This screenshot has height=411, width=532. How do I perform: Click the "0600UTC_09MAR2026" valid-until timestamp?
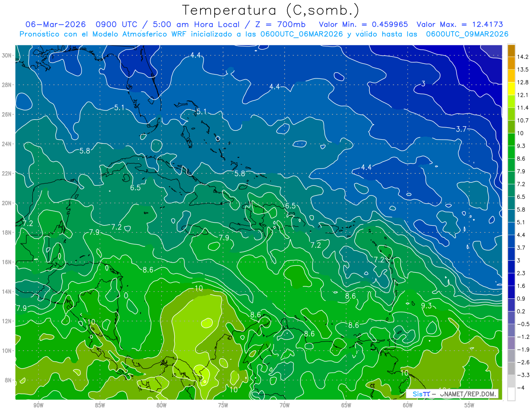(467, 34)
